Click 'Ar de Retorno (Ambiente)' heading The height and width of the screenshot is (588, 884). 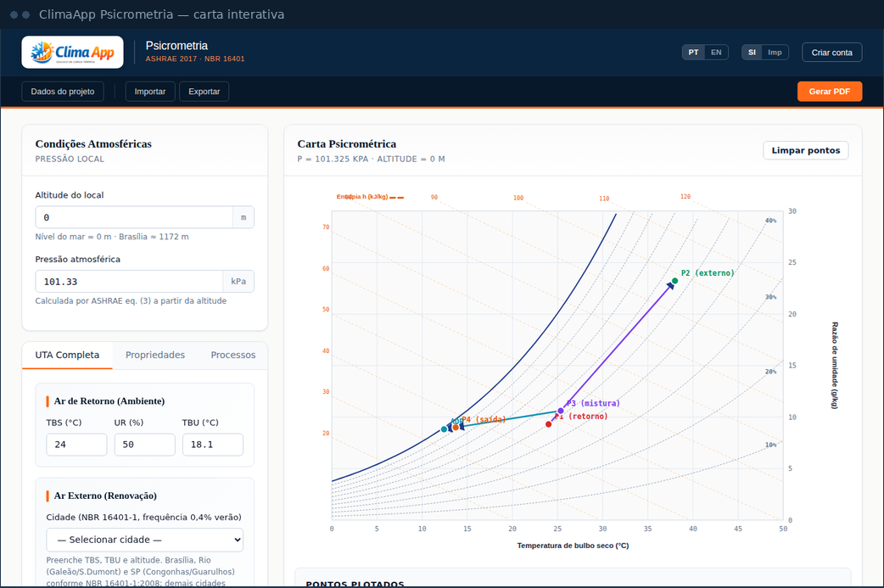[x=109, y=400]
